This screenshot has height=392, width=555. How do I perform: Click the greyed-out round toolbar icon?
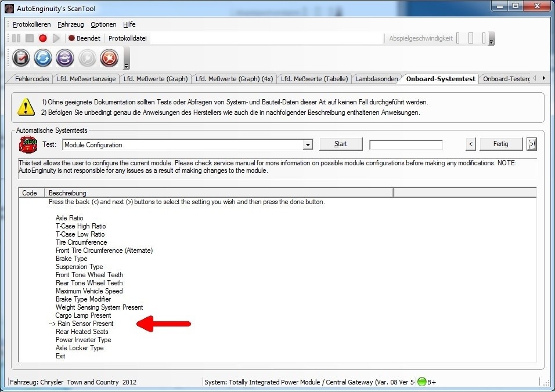[87, 57]
